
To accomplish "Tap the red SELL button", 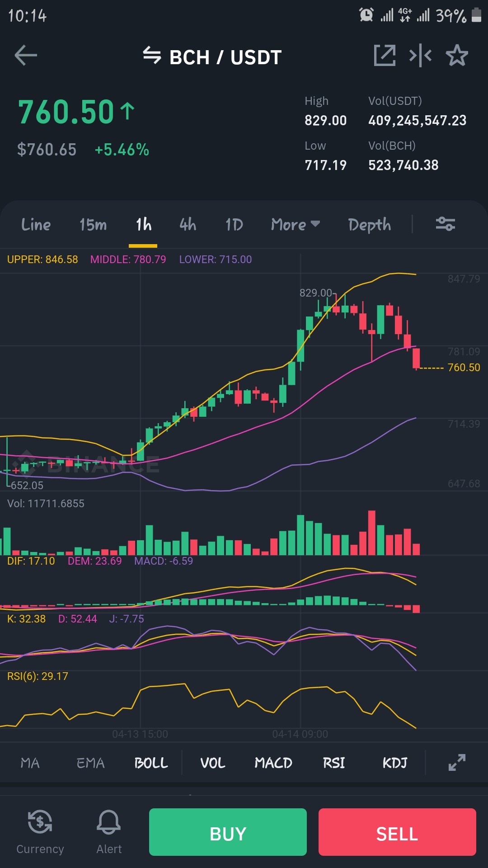I will (397, 832).
